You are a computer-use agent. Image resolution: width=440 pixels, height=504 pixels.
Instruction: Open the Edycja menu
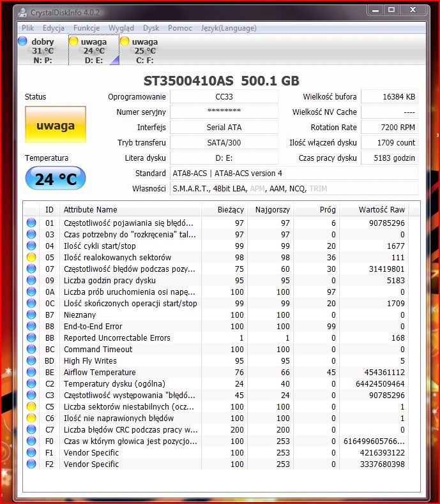[x=54, y=28]
